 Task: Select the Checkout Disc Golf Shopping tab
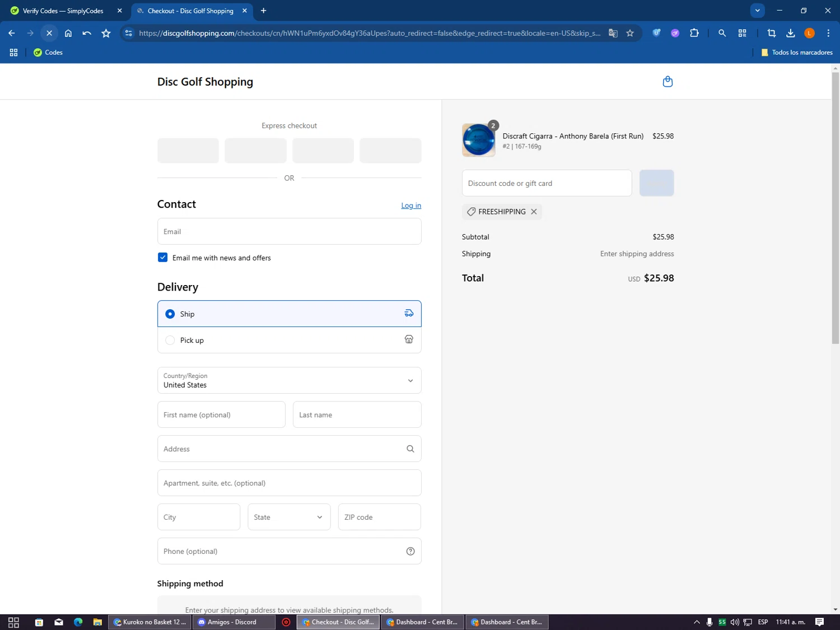pyautogui.click(x=190, y=11)
